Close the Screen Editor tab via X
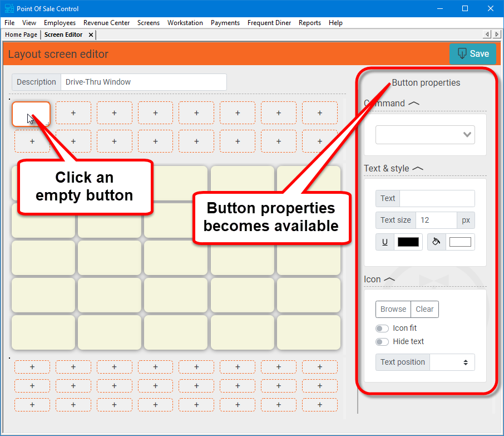504x436 pixels. 91,35
